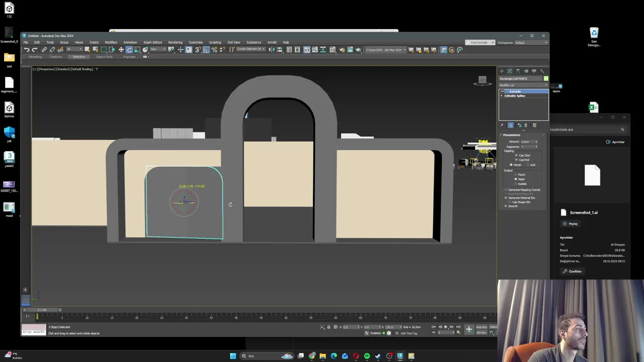Toggle Window/Crossing selection mode icon
The image size is (644, 362).
(x=112, y=49)
